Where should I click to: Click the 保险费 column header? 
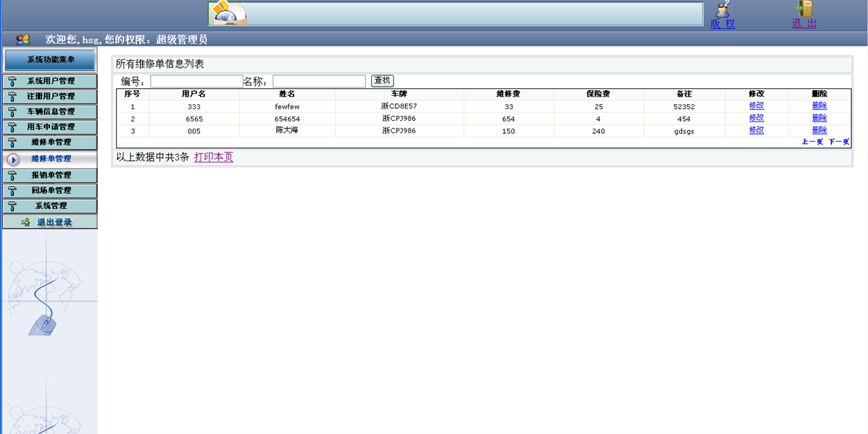[598, 94]
